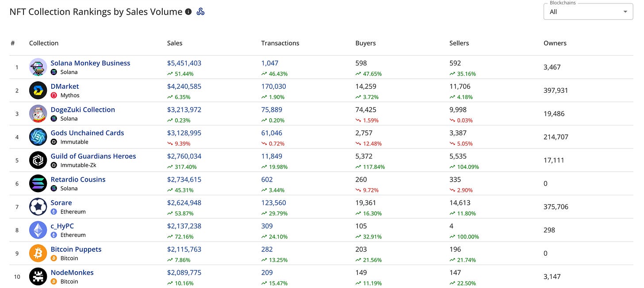Sort by the Sellers column header
This screenshot has width=644, height=288.
tap(459, 43)
